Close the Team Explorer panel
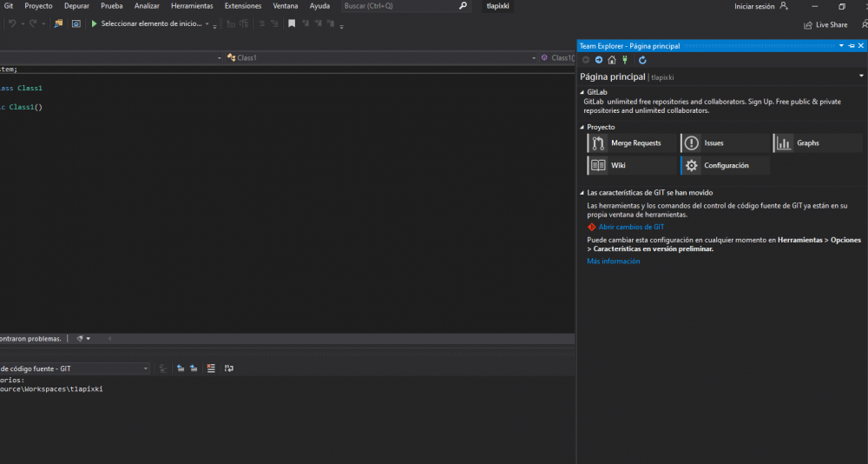Image resolution: width=868 pixels, height=464 pixels. (x=861, y=46)
